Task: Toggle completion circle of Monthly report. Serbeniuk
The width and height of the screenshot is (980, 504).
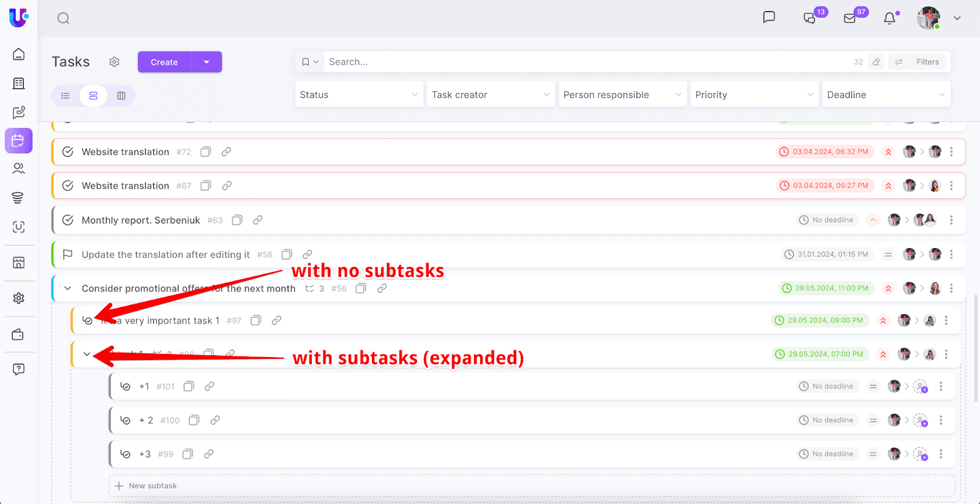Action: pyautogui.click(x=68, y=220)
